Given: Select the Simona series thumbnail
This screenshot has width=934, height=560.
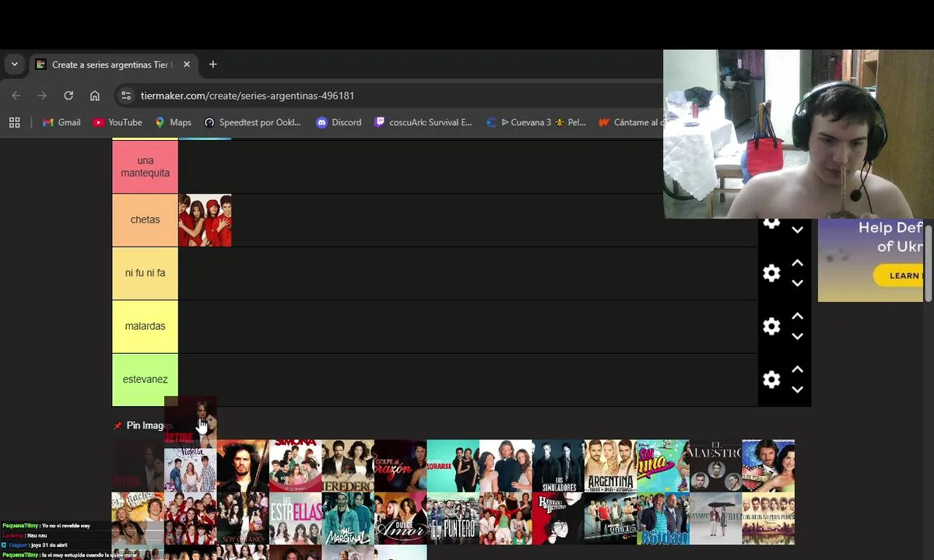Looking at the screenshot, I should (x=295, y=466).
